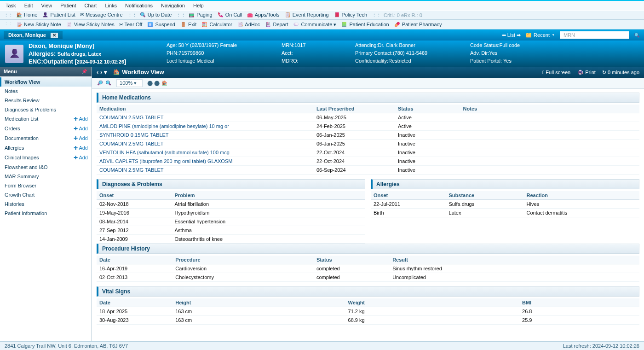Screen dimensions: 644x350
Task: Add a new Allergy
Action: pyautogui.click(x=80, y=148)
